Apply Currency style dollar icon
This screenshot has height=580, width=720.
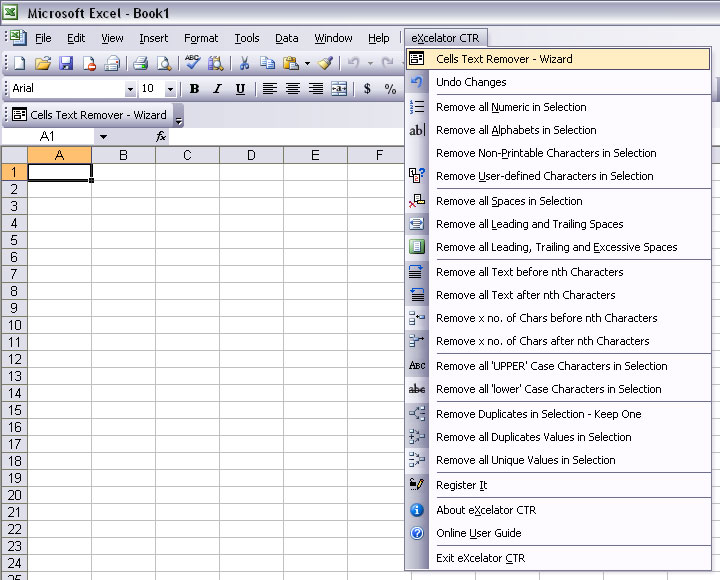coord(367,89)
